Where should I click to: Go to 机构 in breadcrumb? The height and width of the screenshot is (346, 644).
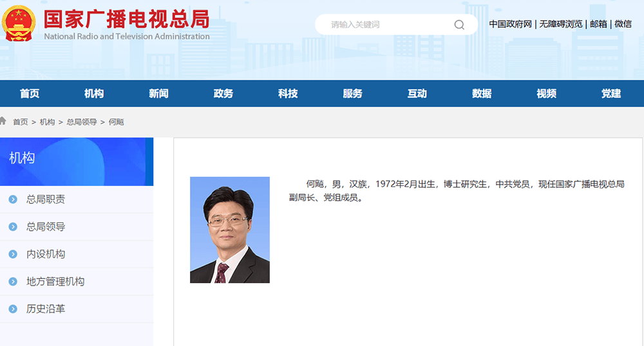[x=47, y=122]
